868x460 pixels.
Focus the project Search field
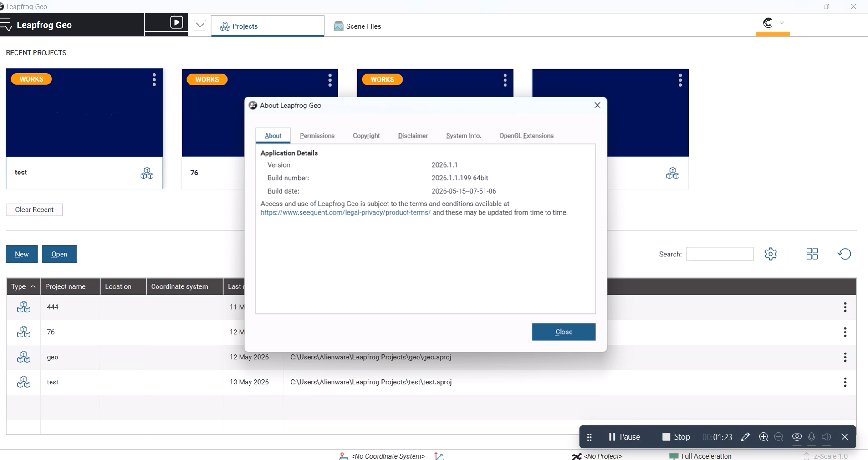coord(720,254)
